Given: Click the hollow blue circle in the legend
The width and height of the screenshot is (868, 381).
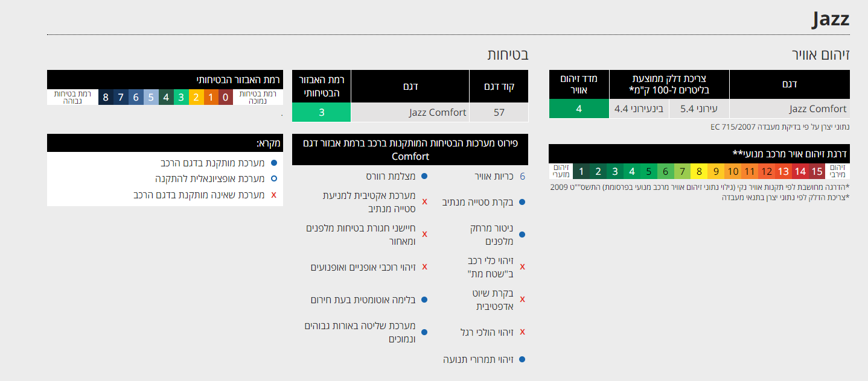Looking at the screenshot, I should 274,179.
